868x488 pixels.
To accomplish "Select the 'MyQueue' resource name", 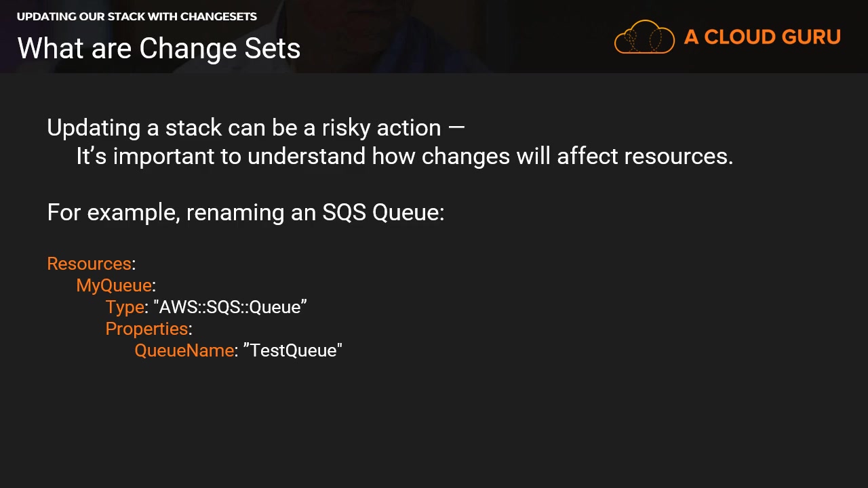I will point(113,285).
